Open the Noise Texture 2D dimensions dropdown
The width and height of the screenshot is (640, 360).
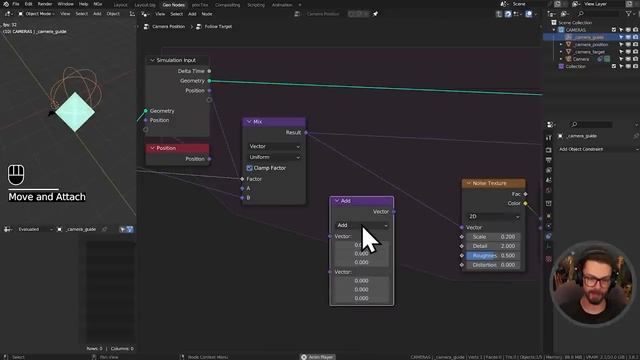(x=493, y=216)
